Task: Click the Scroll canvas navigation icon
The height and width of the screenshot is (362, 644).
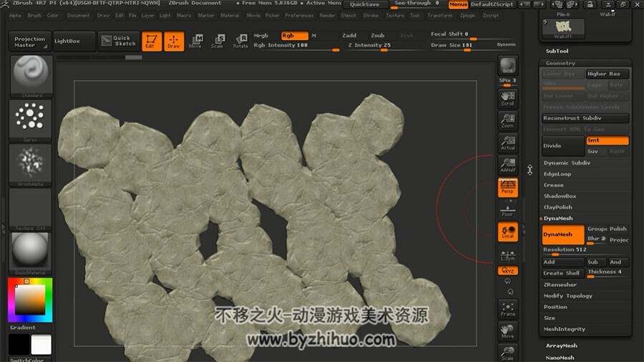Action: [x=507, y=99]
